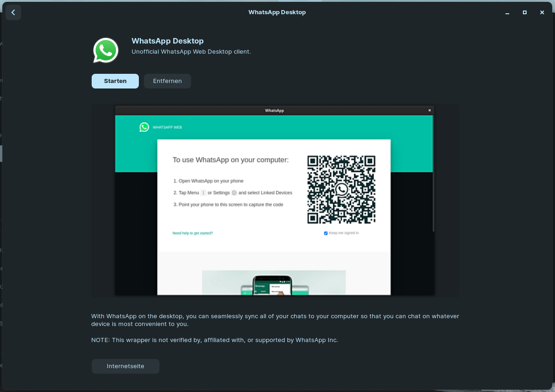Toggle the Keep me signed in checkbox
This screenshot has width=555, height=392.
coord(326,233)
